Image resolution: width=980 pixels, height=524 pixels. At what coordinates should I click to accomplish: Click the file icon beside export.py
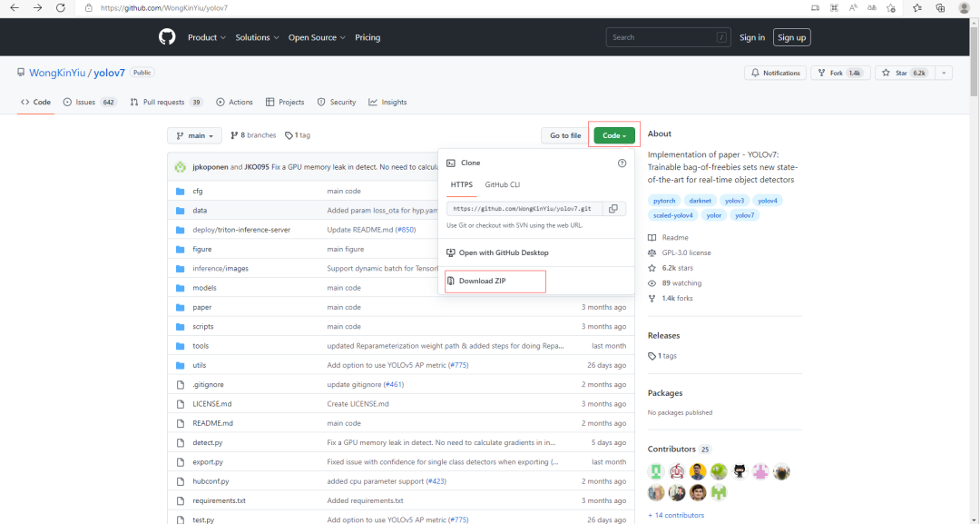[181, 462]
